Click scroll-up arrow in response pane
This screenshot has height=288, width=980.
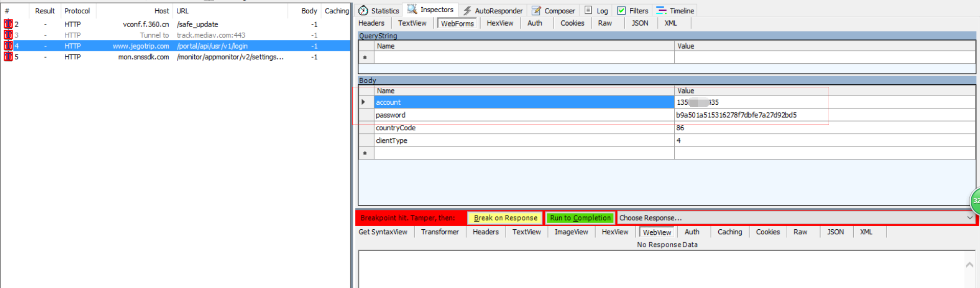969,265
